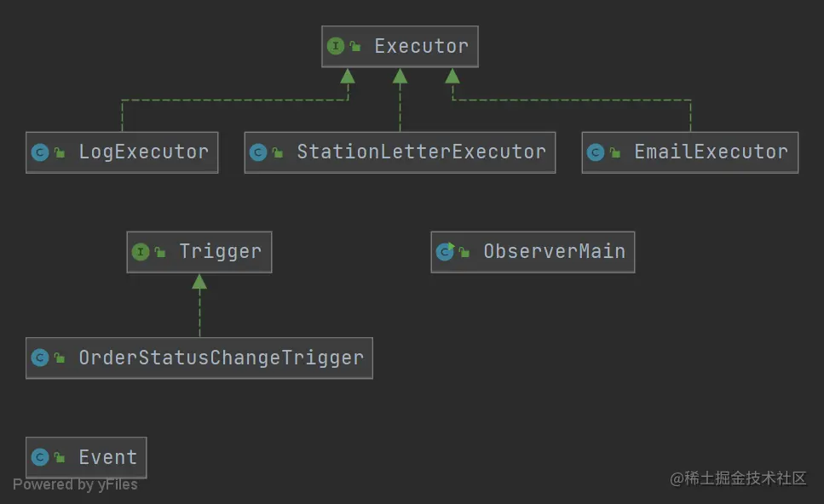
Task: Click the LogExecutor class icon
Action: [x=40, y=152]
